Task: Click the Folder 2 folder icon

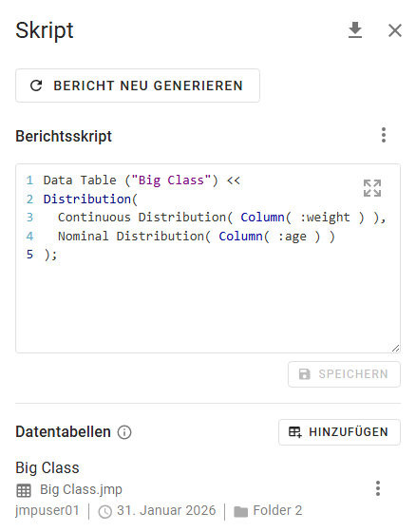Action: point(240,512)
